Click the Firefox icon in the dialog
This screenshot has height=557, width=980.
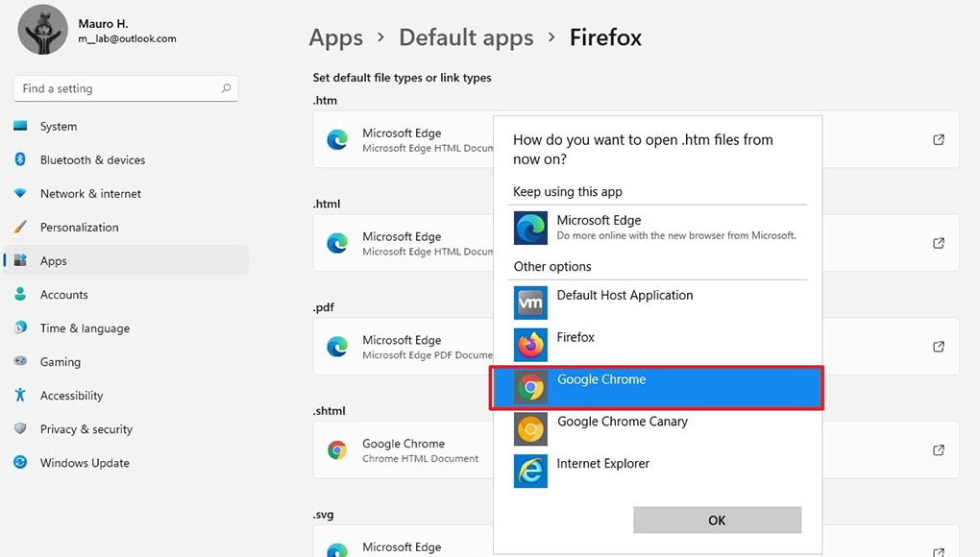click(x=530, y=345)
